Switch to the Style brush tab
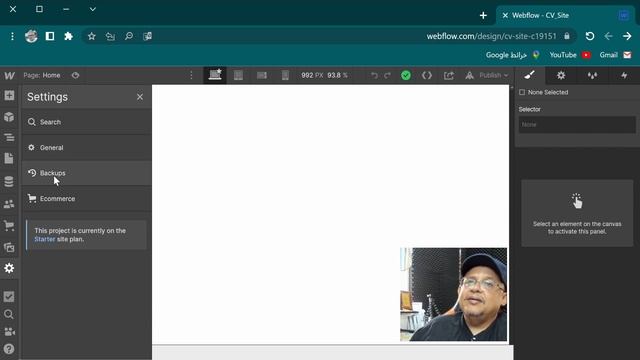The image size is (640, 360). pos(529,75)
